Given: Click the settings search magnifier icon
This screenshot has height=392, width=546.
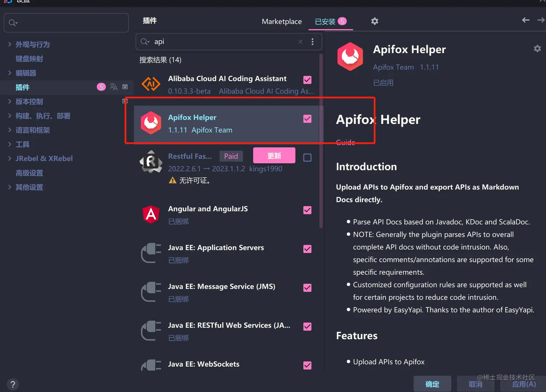Looking at the screenshot, I should (x=13, y=23).
